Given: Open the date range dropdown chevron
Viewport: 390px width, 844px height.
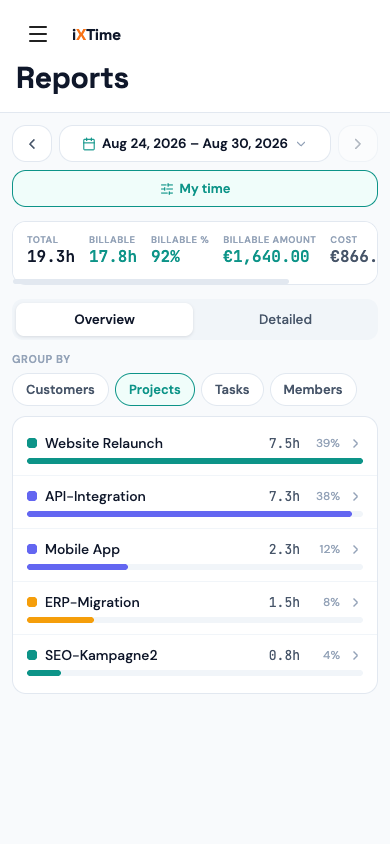Looking at the screenshot, I should (x=301, y=144).
